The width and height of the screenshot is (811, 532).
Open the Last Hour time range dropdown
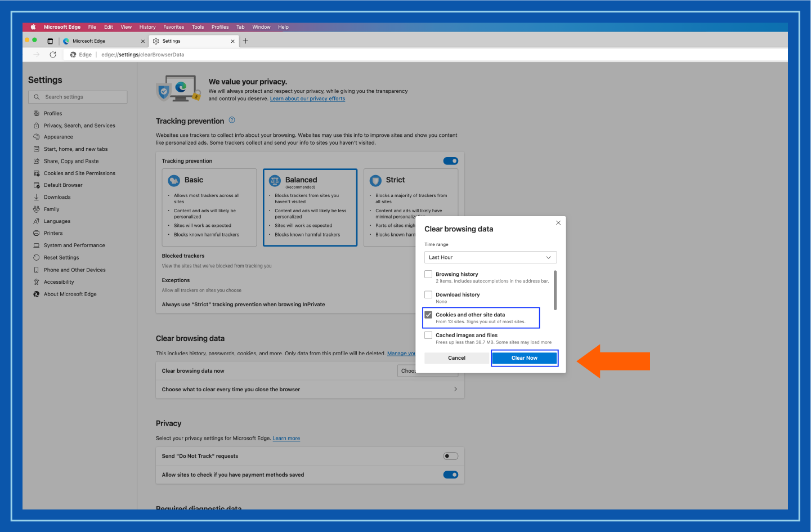[490, 257]
